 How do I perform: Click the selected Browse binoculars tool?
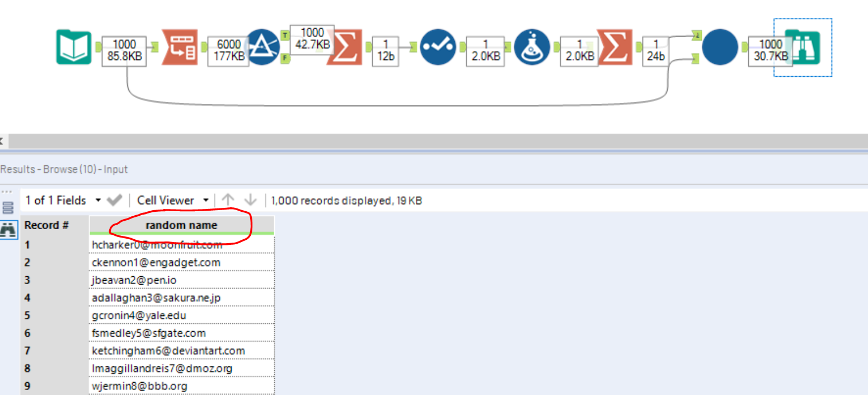coord(804,48)
